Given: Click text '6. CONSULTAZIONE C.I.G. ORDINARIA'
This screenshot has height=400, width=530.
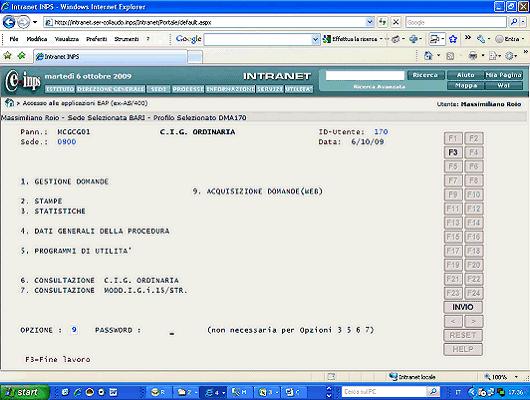Looking at the screenshot, I should (100, 280).
